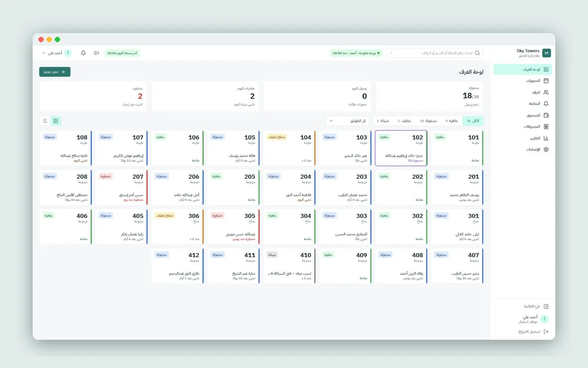Viewport: 588px width, 368px height.
Task: Collapse the sidebar via طي القائمة icon
Action: click(x=546, y=307)
